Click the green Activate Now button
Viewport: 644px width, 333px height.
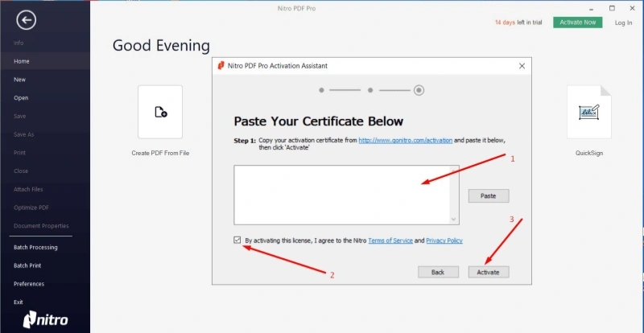coord(577,22)
